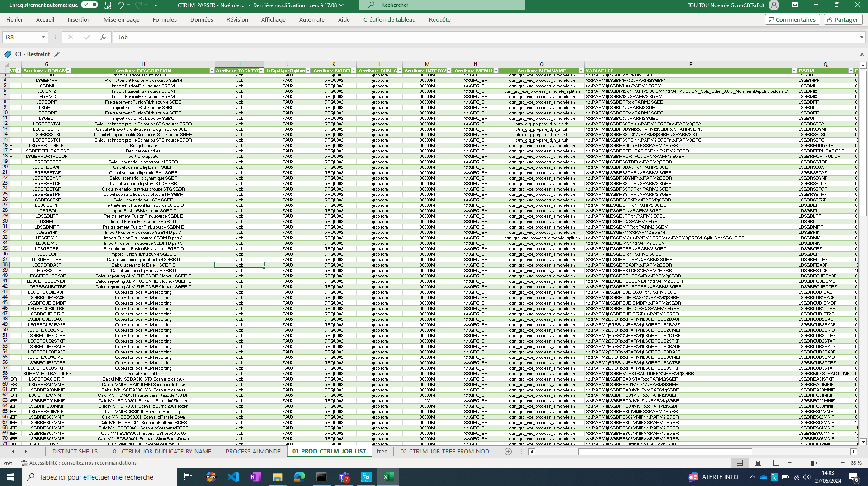Viewport: 868px width, 486px height.
Task: Open Visual Studio Code from taskbar
Action: [x=233, y=477]
